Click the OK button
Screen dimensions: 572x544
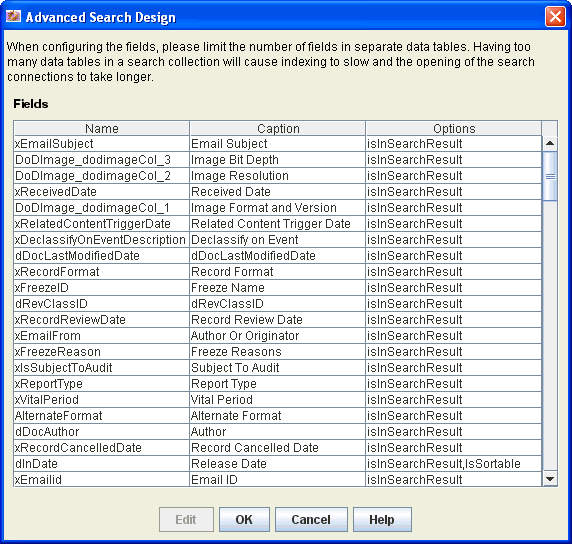244,519
